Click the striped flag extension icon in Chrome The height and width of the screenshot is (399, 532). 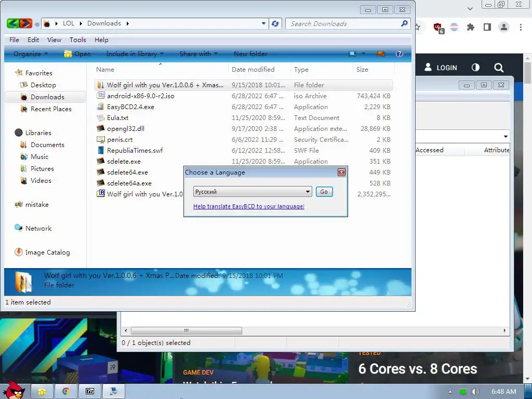pos(454,27)
